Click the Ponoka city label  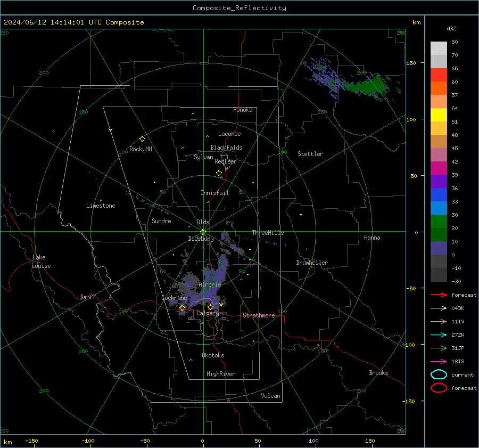(x=243, y=110)
